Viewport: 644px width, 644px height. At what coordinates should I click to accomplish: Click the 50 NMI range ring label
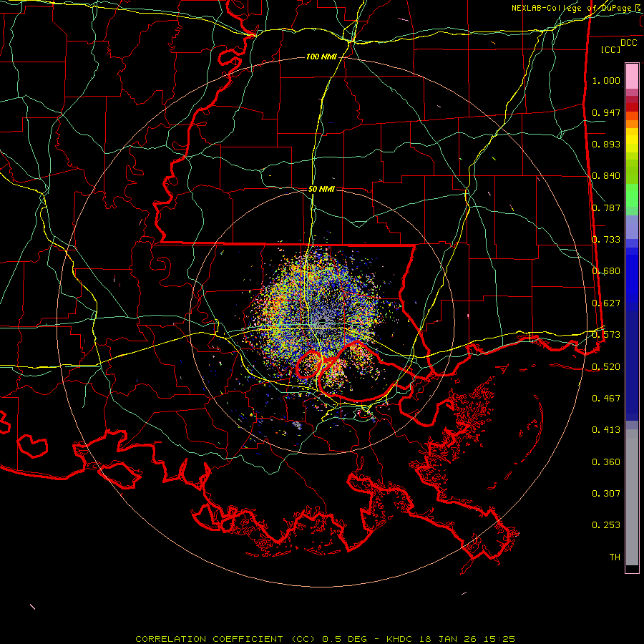tap(321, 189)
